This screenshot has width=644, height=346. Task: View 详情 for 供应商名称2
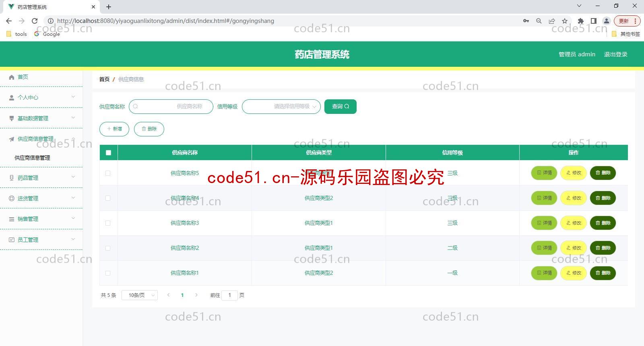(544, 248)
